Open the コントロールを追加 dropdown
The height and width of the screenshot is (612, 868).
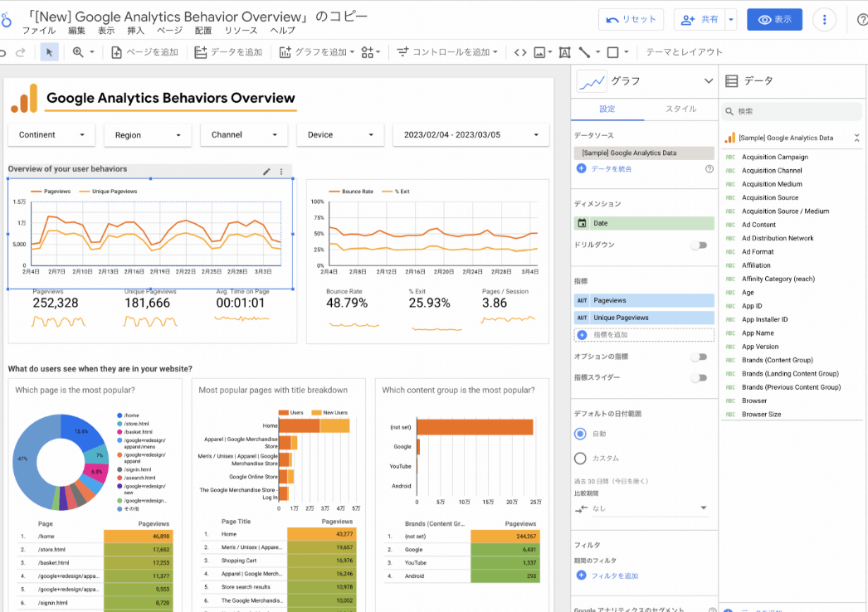pyautogui.click(x=447, y=52)
